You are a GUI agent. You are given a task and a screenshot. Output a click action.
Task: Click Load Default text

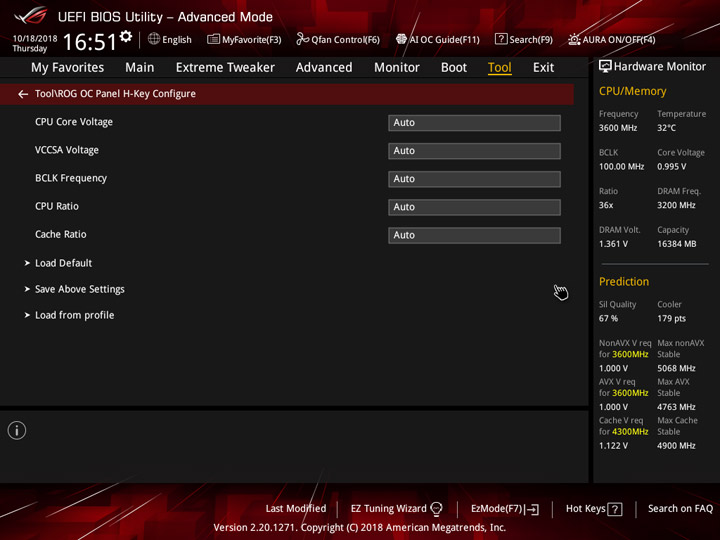point(64,263)
